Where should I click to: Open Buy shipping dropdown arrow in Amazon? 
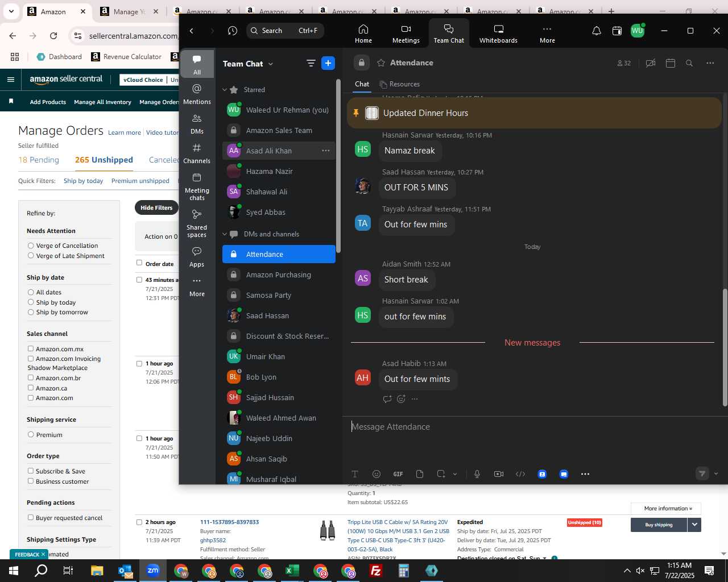click(694, 525)
